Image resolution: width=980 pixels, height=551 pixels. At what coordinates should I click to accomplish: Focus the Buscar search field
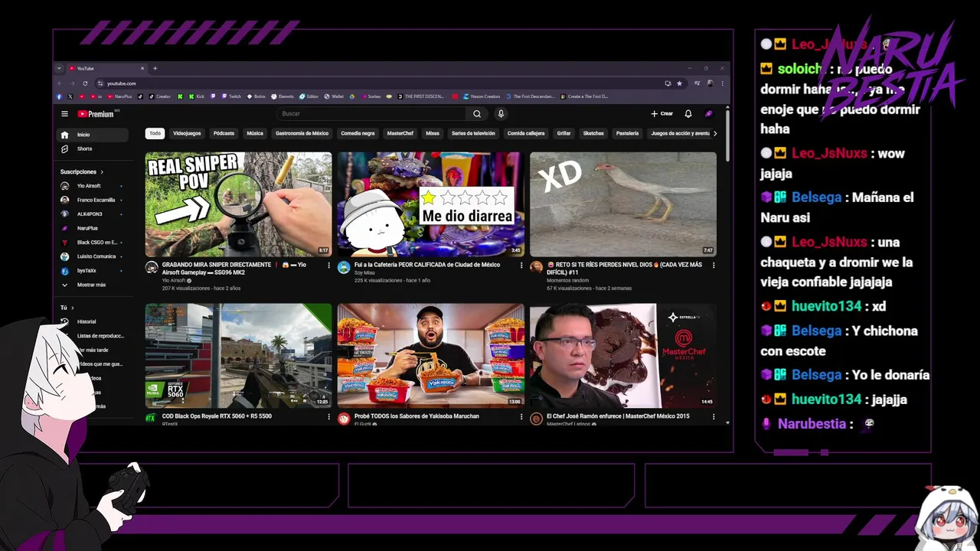[371, 114]
